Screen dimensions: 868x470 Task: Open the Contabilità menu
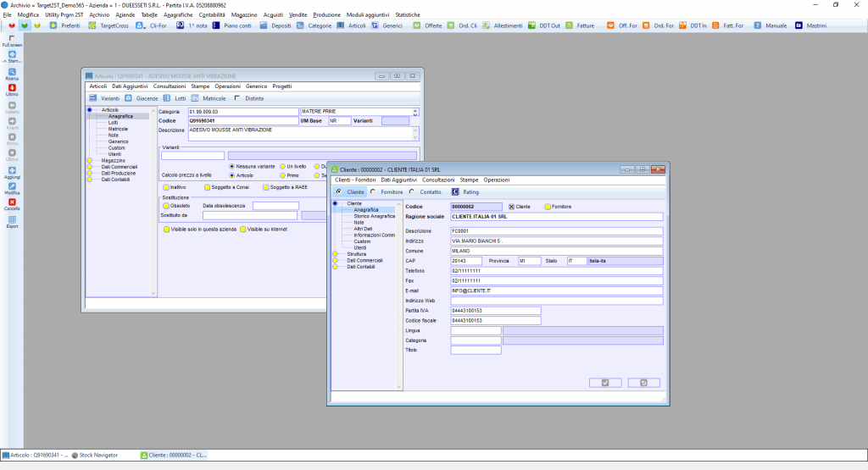pos(212,15)
